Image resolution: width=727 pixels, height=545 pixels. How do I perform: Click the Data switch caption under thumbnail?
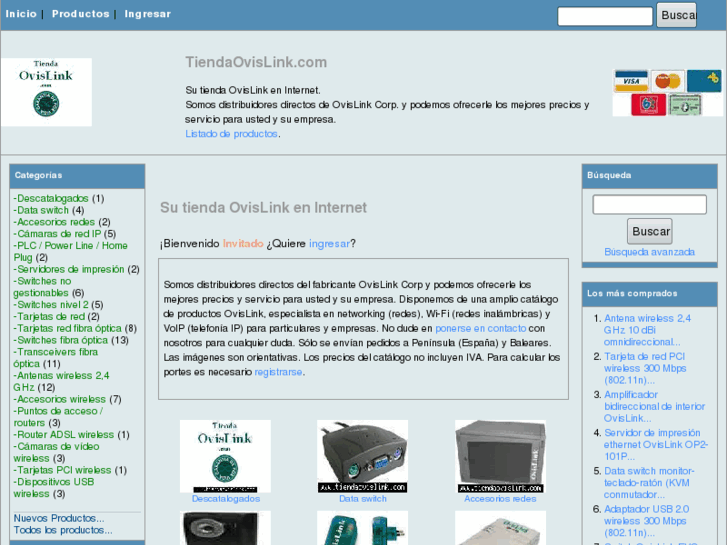[x=363, y=499]
